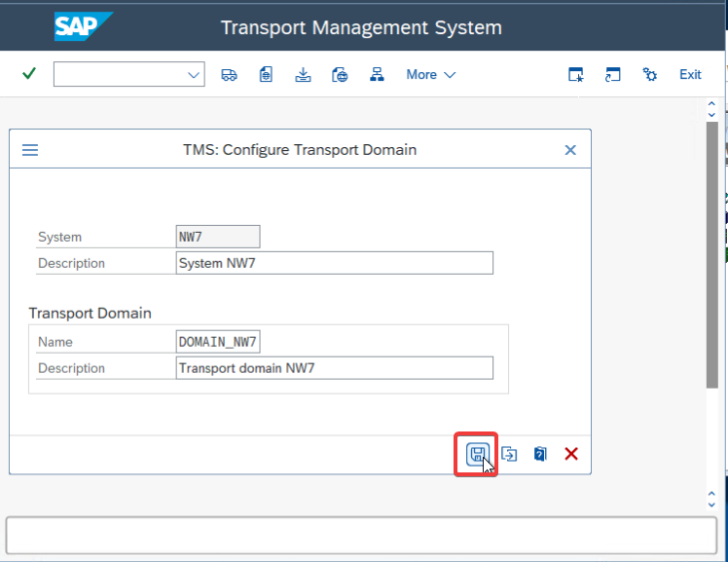Image resolution: width=728 pixels, height=562 pixels.
Task: Click the SAP logo
Action: (x=83, y=26)
